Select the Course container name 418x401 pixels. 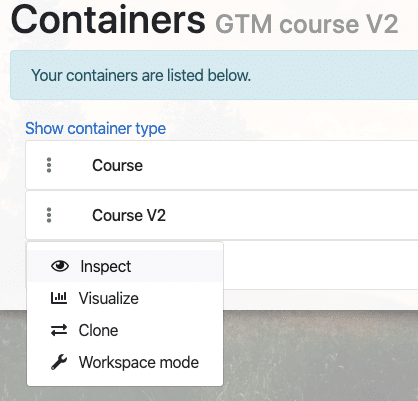(x=117, y=165)
